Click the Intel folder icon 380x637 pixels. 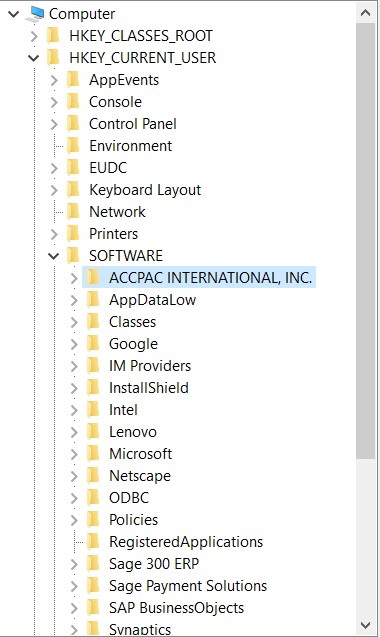(x=93, y=410)
